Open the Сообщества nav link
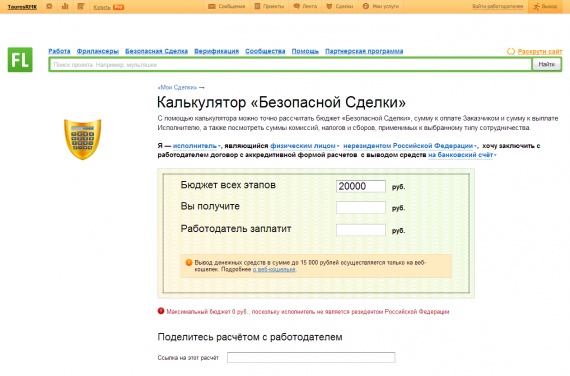 point(265,51)
